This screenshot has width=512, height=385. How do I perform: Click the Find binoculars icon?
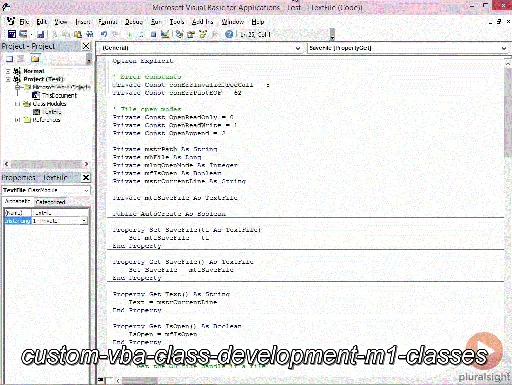point(89,34)
